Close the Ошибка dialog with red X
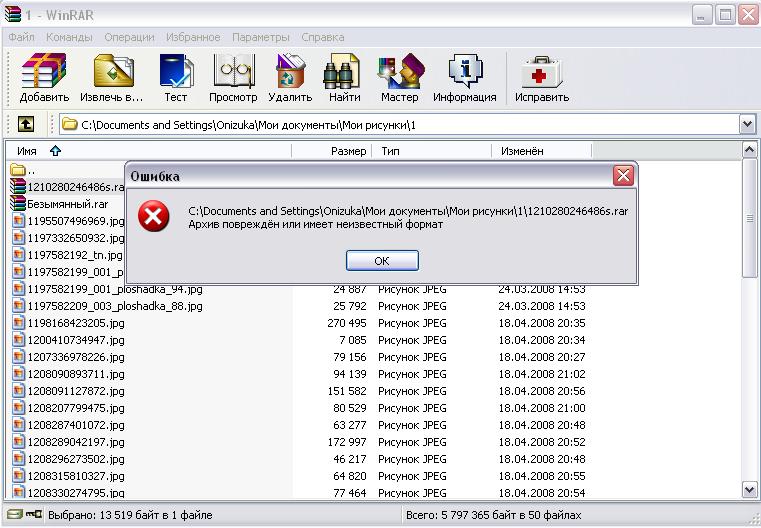Image resolution: width=761 pixels, height=528 pixels. pos(623,176)
